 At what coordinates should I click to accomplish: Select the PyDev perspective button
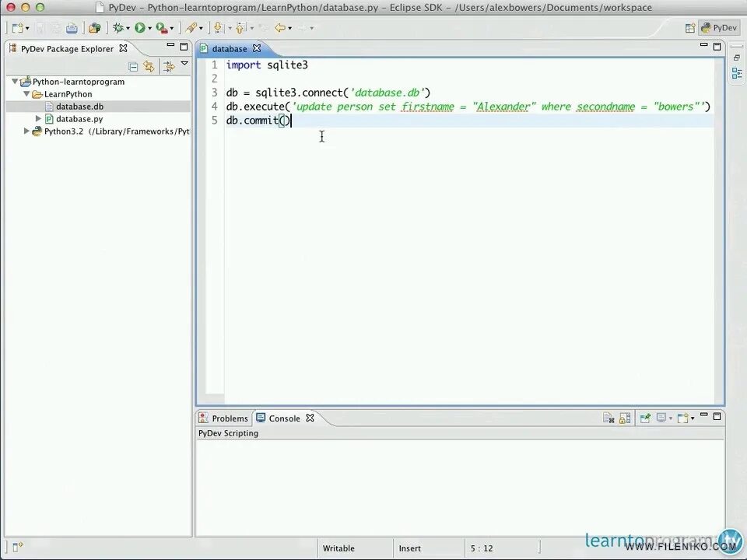719,28
